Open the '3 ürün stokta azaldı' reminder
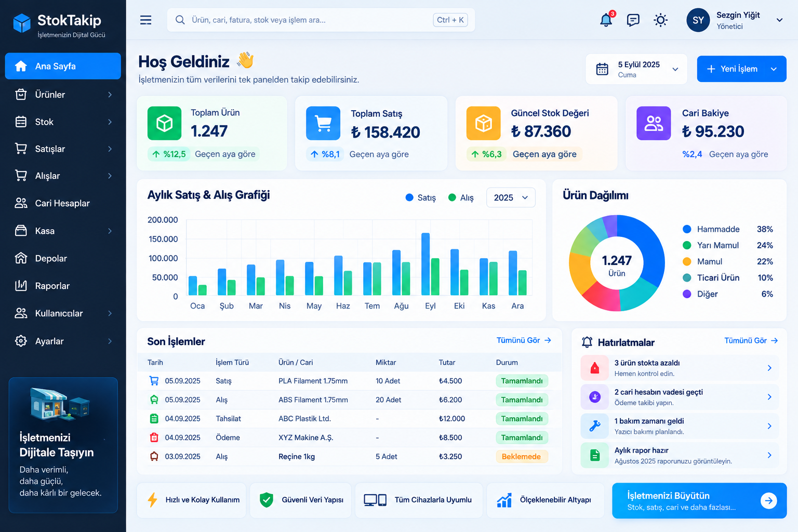 tap(680, 368)
